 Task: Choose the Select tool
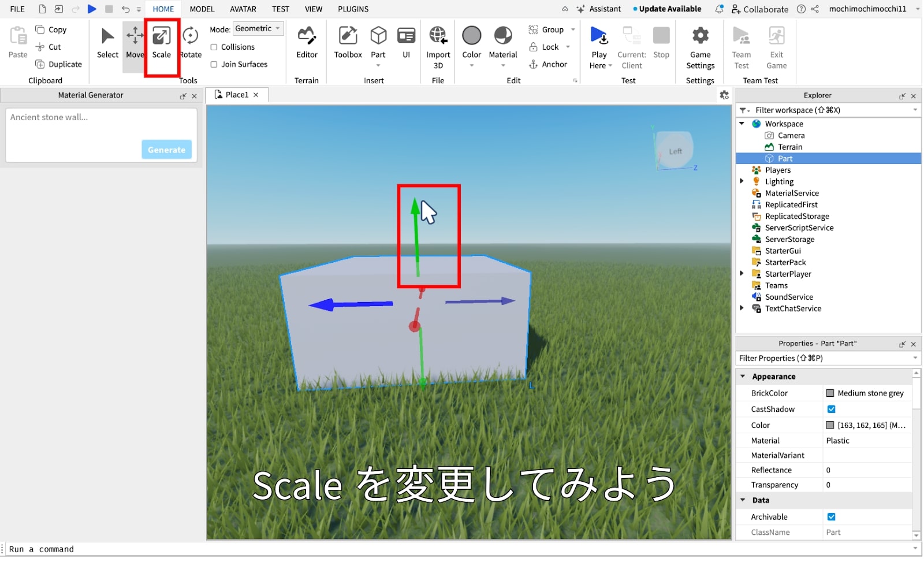click(107, 43)
